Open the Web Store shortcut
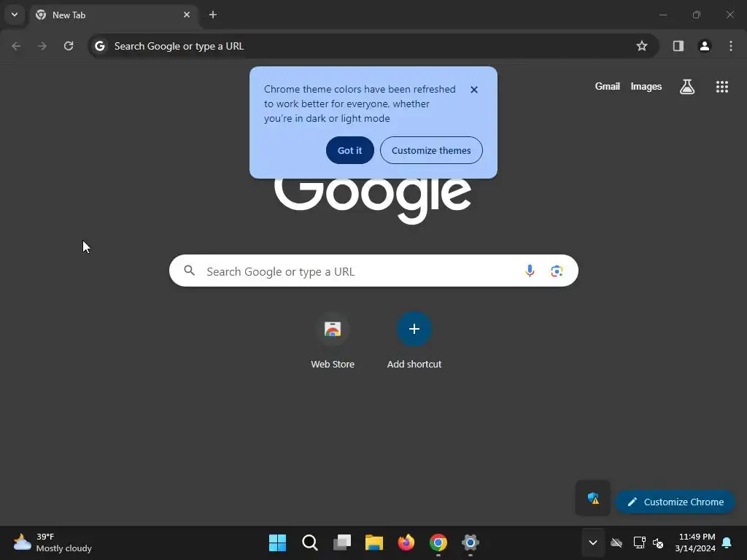747x560 pixels. 333,341
